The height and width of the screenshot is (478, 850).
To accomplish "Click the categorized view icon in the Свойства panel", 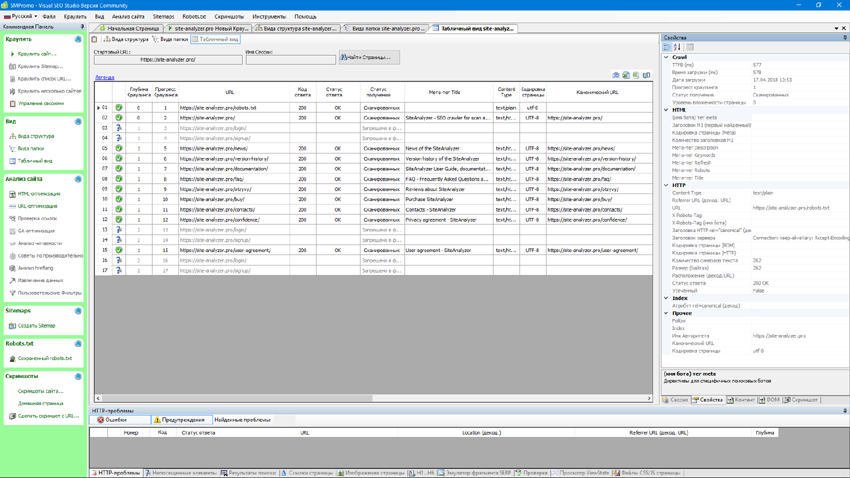I will tap(667, 47).
